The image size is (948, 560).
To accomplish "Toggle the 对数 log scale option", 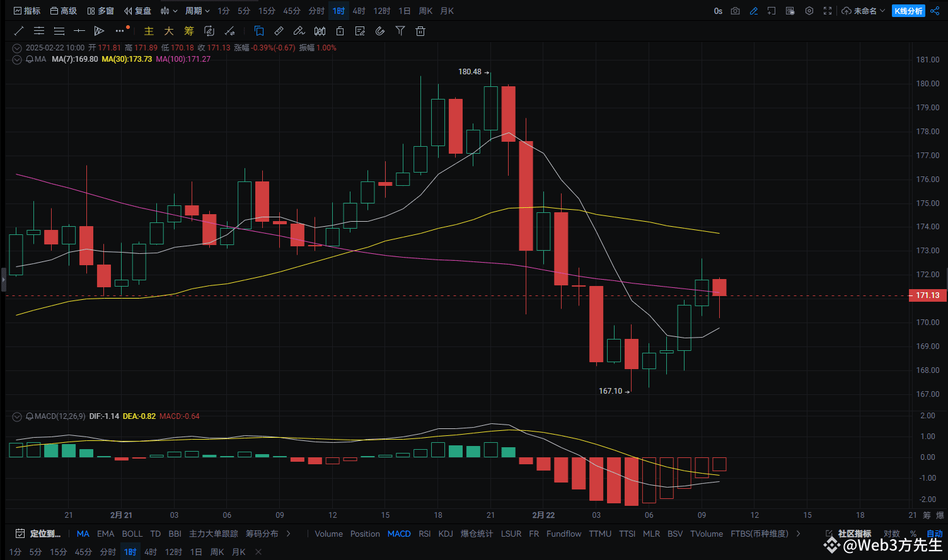I will click(x=891, y=534).
